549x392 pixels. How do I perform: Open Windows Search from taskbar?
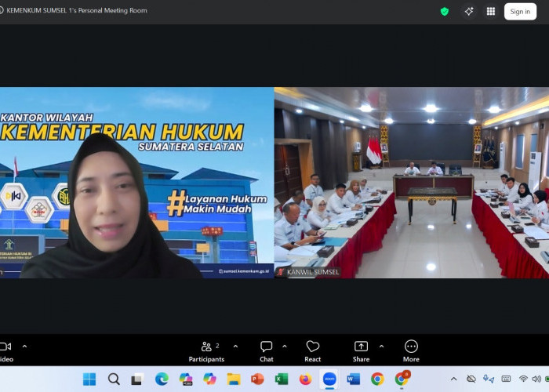(114, 379)
